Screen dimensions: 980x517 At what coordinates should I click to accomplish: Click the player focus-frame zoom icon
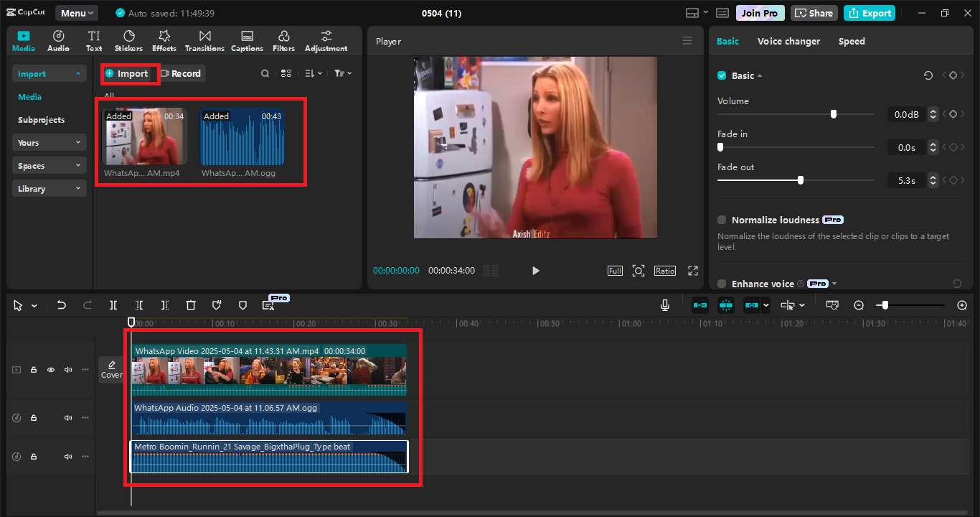(639, 271)
